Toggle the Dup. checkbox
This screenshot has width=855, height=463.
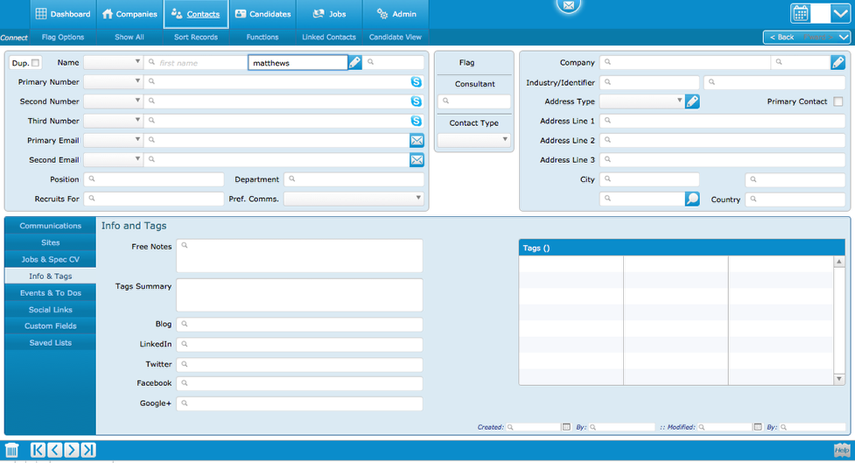[35, 63]
